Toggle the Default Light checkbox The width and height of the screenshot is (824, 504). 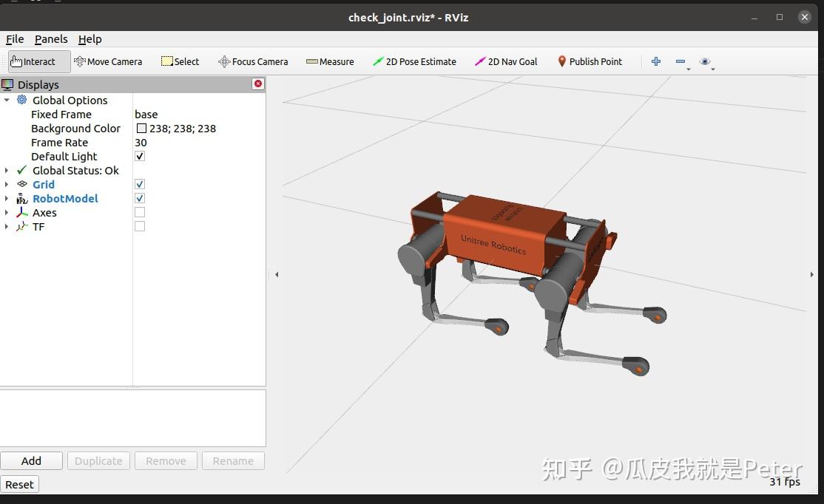pos(140,156)
